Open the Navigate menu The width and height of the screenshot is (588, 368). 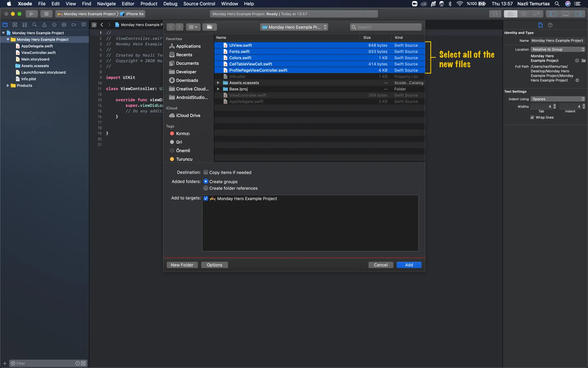click(106, 4)
